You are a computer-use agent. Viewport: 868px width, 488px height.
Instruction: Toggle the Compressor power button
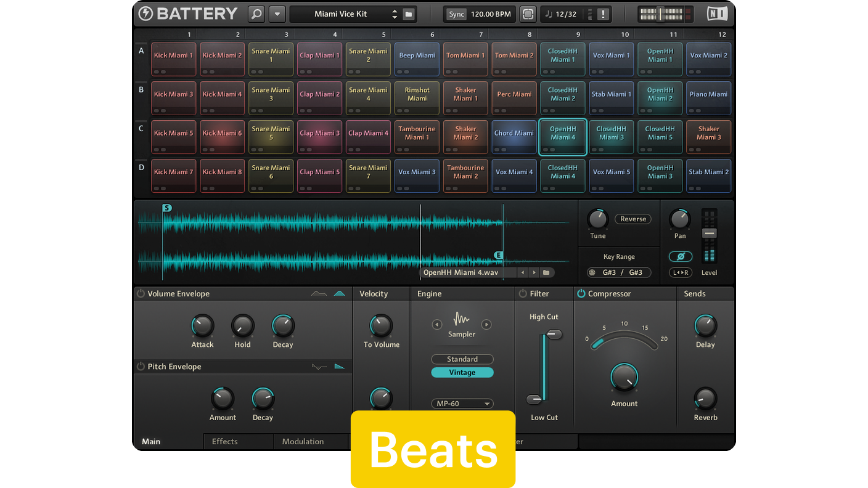pyautogui.click(x=581, y=294)
